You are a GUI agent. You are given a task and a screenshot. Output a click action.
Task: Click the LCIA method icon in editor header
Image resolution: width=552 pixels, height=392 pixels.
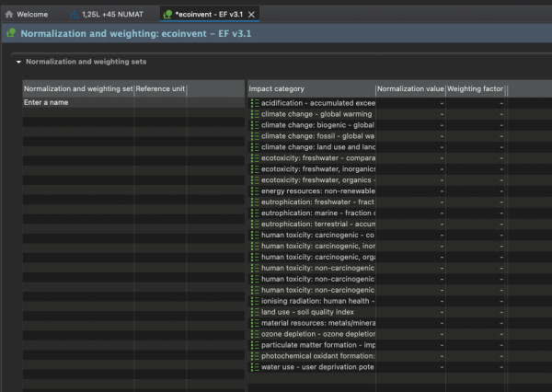(x=11, y=33)
